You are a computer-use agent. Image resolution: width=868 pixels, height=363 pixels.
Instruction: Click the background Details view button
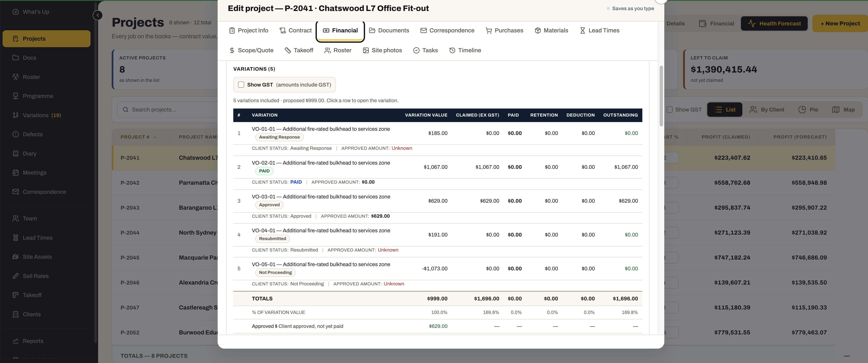(676, 24)
